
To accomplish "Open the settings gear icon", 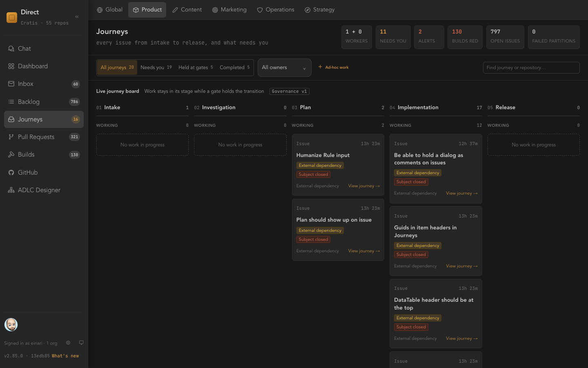I will 68,343.
